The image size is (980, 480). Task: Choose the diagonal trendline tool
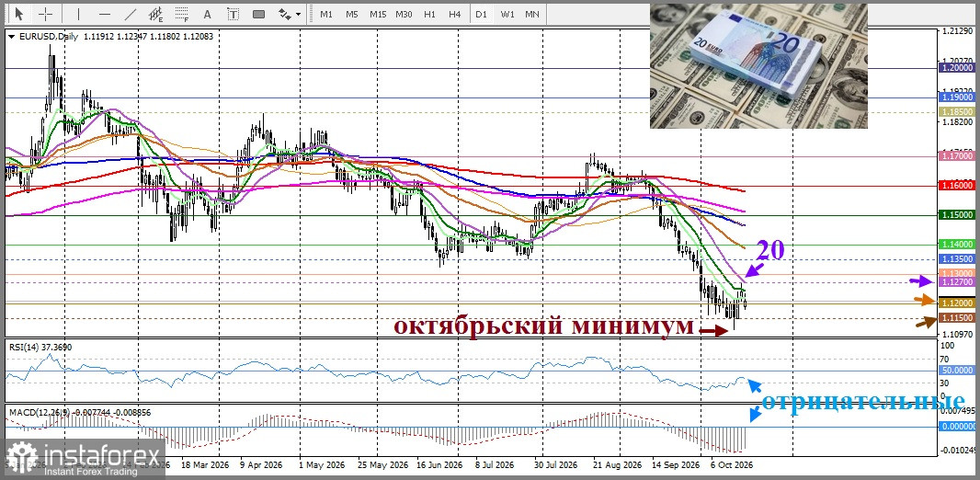pos(130,14)
